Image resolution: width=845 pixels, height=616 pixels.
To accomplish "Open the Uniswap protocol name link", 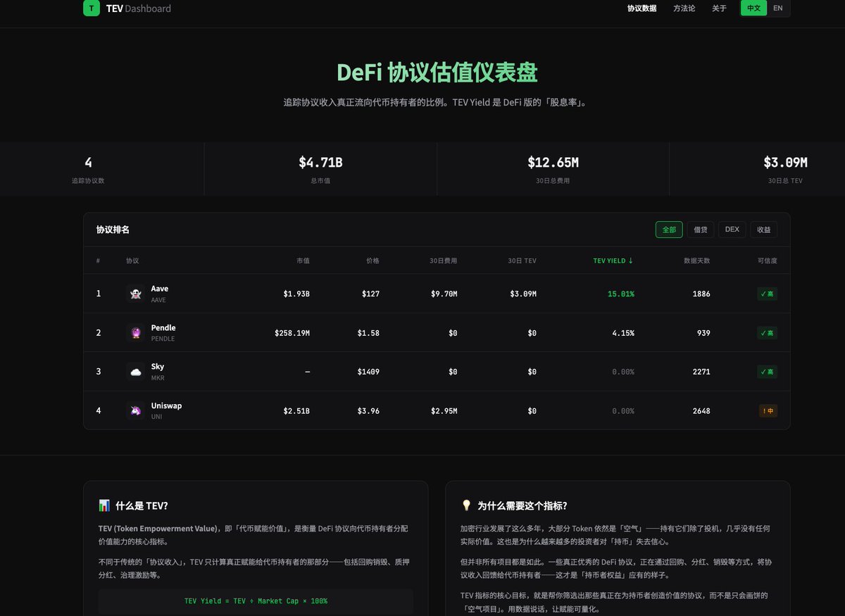I will coord(166,406).
